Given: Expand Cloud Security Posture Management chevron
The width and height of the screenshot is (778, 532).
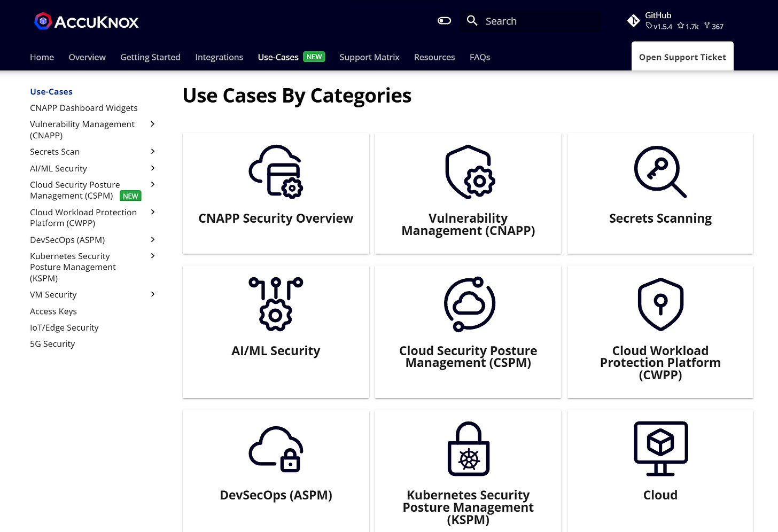Looking at the screenshot, I should (152, 184).
